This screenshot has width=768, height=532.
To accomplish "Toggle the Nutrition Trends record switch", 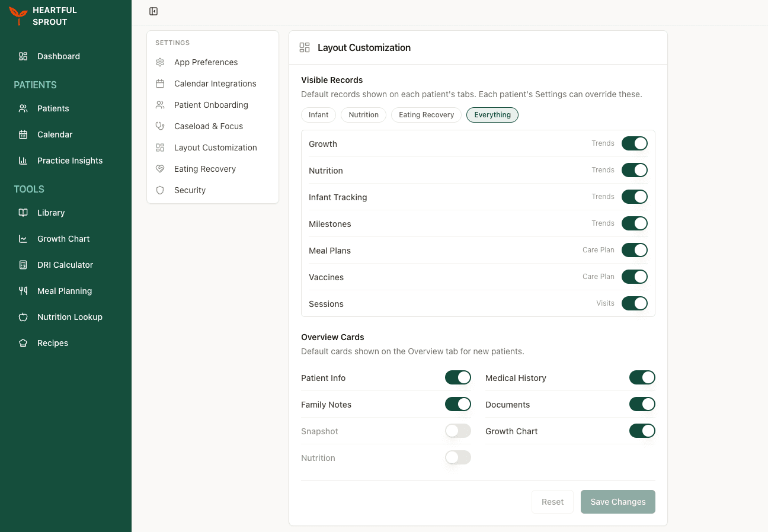I will (x=635, y=170).
